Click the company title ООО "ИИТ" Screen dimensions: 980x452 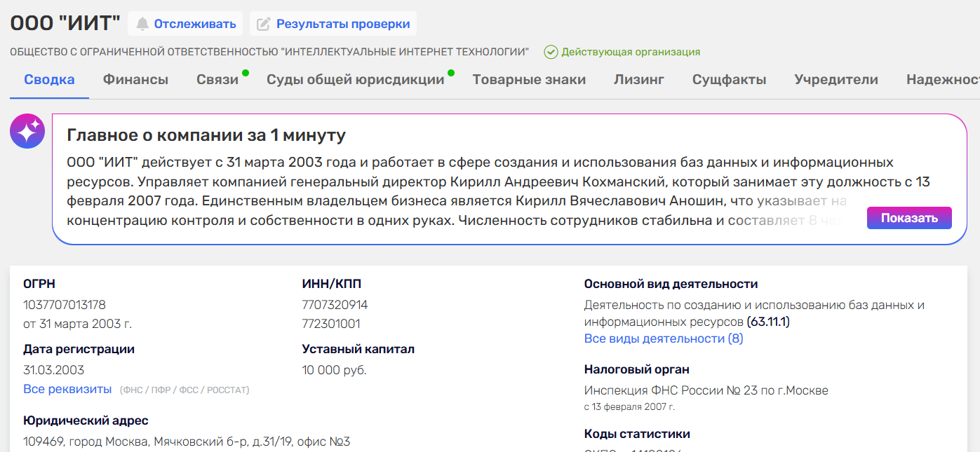click(65, 23)
